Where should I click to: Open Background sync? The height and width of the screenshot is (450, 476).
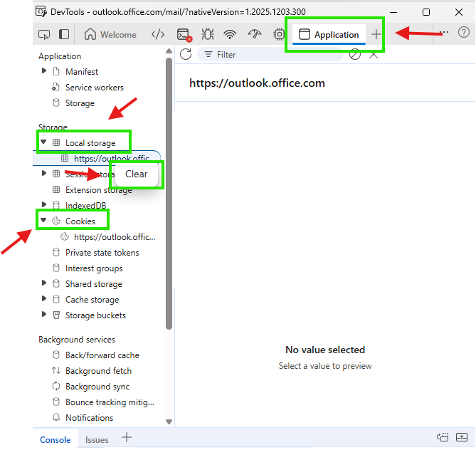click(97, 387)
